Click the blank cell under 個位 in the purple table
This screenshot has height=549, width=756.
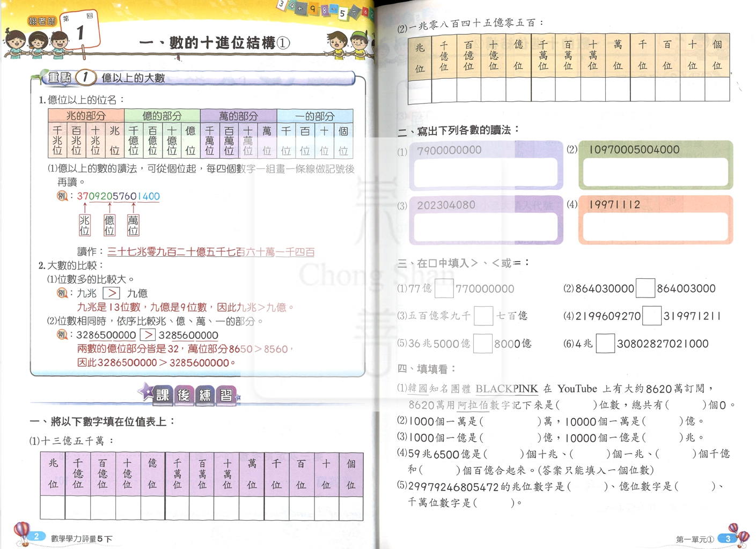pos(351,508)
